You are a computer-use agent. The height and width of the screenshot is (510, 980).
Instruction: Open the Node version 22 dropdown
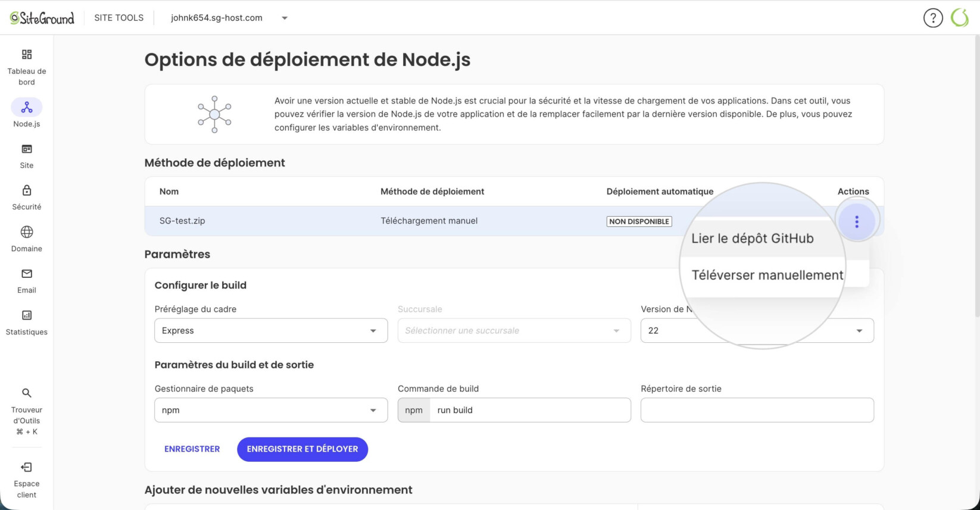(x=757, y=330)
